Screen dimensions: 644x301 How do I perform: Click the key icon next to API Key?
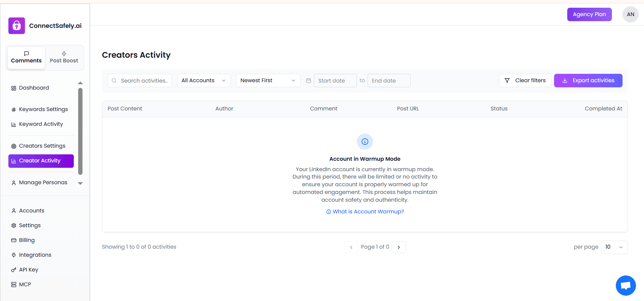click(14, 270)
